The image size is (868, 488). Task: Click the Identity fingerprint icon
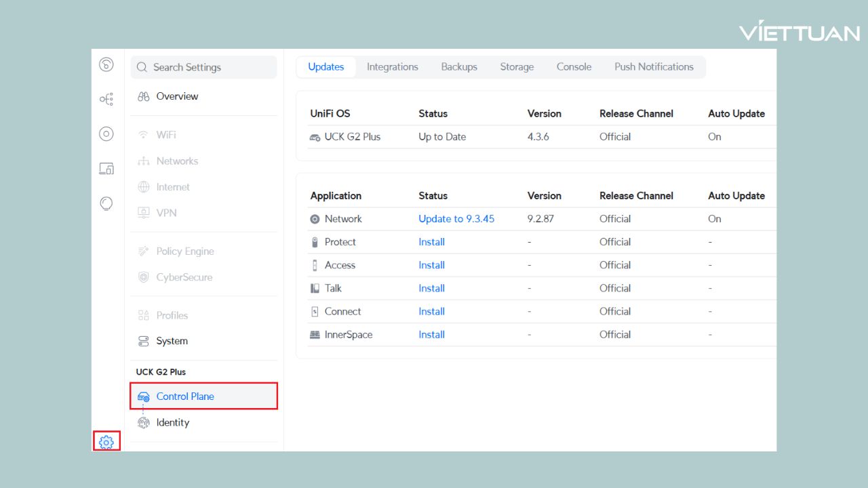[143, 422]
